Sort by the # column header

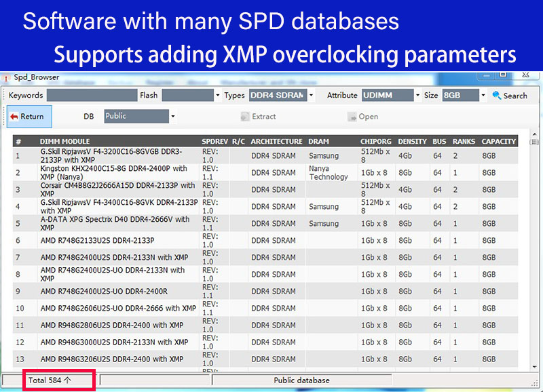tap(18, 141)
